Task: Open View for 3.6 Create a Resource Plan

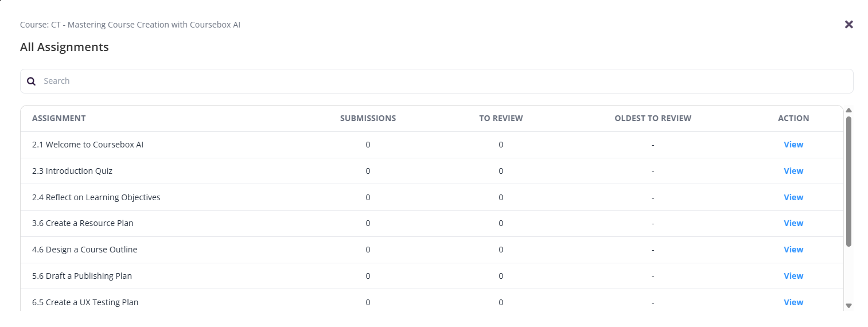Action: (x=793, y=223)
